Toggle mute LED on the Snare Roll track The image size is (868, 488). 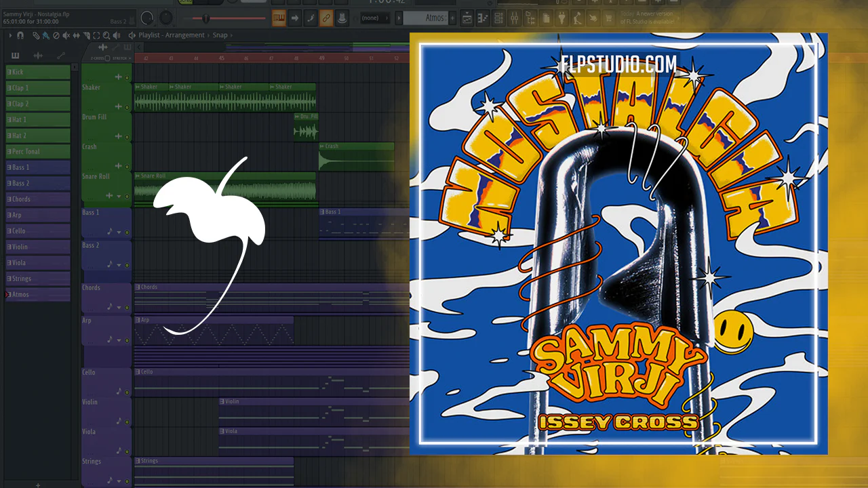[x=127, y=197]
